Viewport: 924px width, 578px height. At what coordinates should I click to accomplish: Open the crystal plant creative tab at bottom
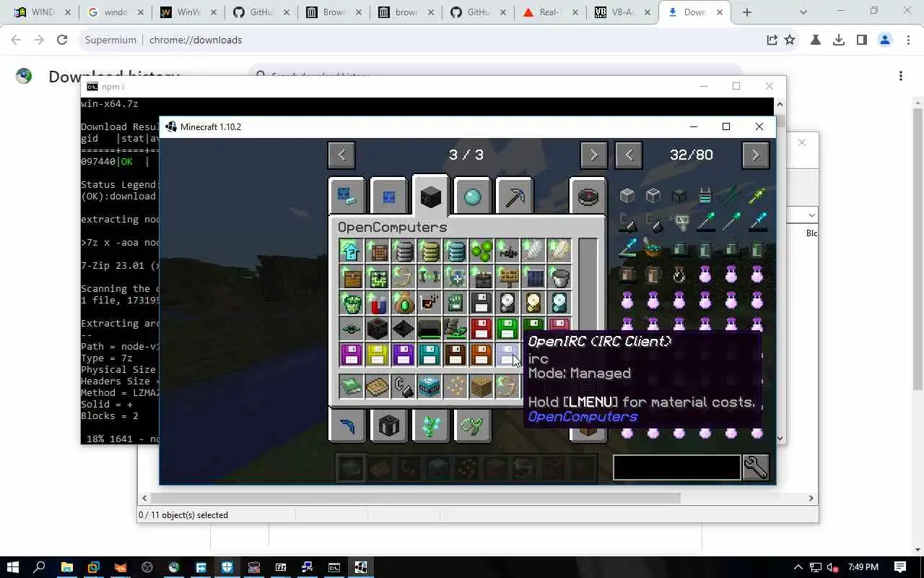pos(431,426)
